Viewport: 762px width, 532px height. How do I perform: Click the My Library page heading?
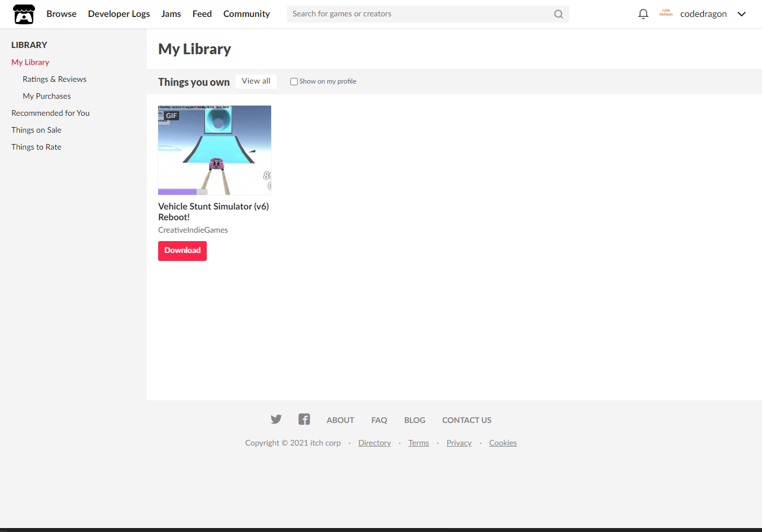pyautogui.click(x=195, y=49)
